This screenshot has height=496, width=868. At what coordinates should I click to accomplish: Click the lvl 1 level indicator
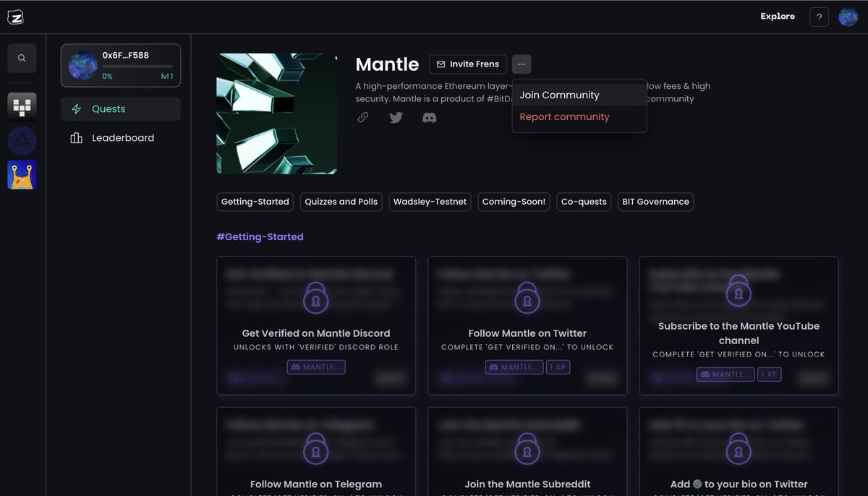pyautogui.click(x=166, y=76)
